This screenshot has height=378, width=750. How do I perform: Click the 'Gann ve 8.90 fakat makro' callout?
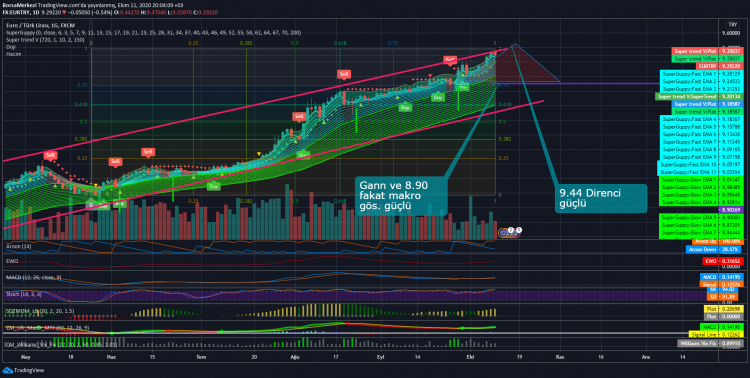pos(401,196)
